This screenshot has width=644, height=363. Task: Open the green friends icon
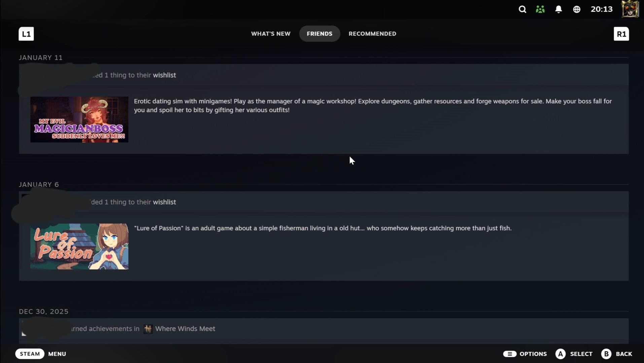pos(540,9)
